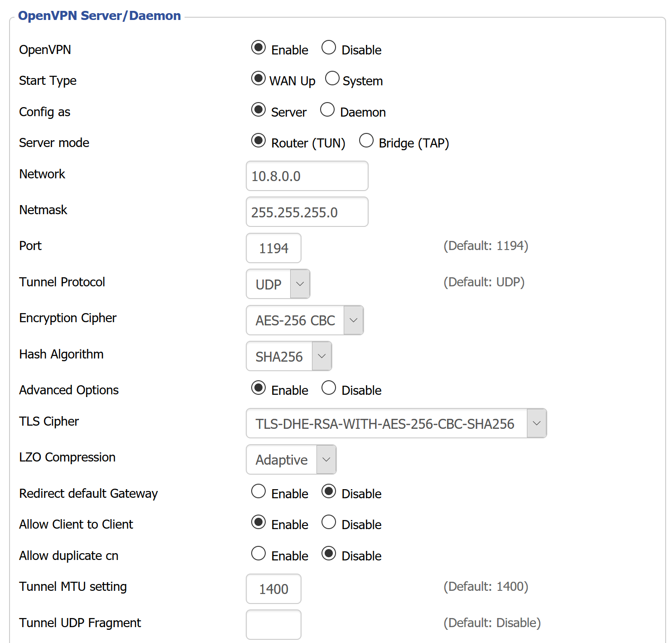Viewport: 672px width, 643px height.
Task: Enable Allow Client to Client
Action: [258, 522]
